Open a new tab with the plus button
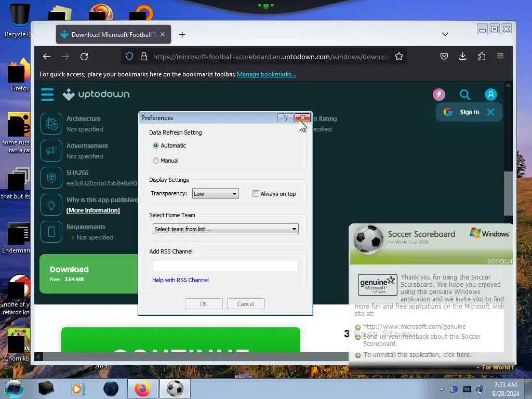The image size is (532, 399). 182,35
